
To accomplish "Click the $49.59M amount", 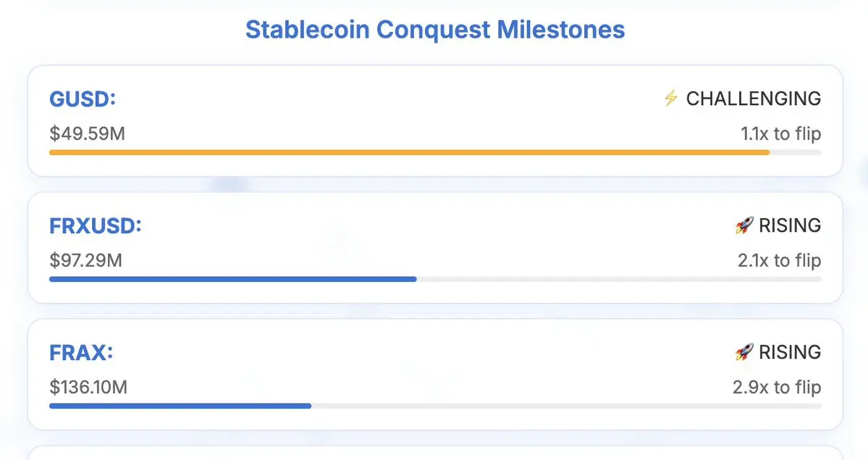I will (x=87, y=134).
